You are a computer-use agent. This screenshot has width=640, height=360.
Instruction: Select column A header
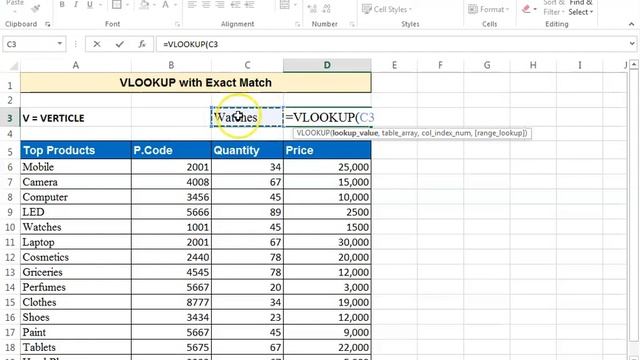tap(76, 65)
